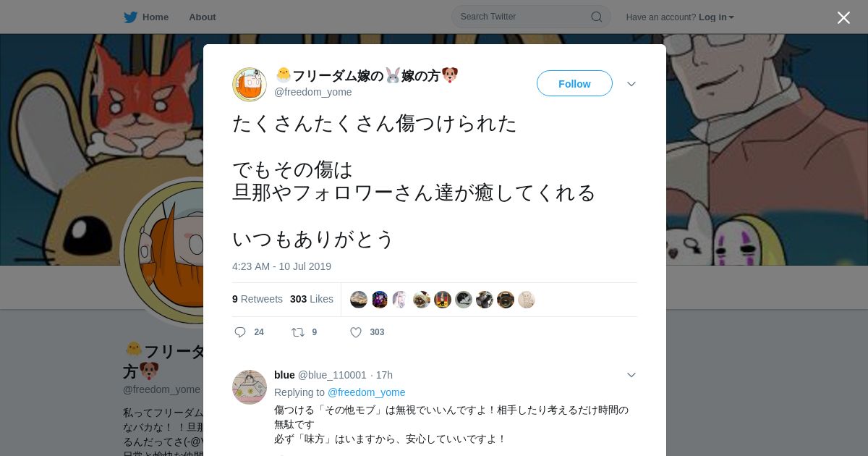Click the first liker's avatar thumbnail

[359, 300]
